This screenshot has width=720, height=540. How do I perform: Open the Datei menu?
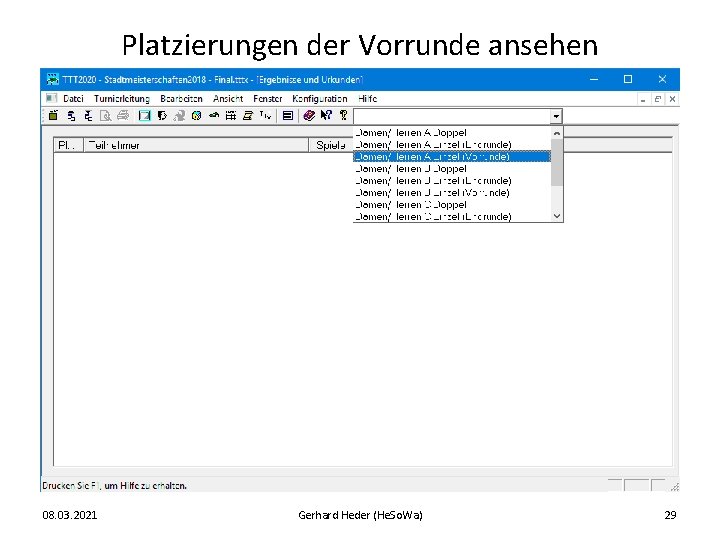[x=73, y=99]
